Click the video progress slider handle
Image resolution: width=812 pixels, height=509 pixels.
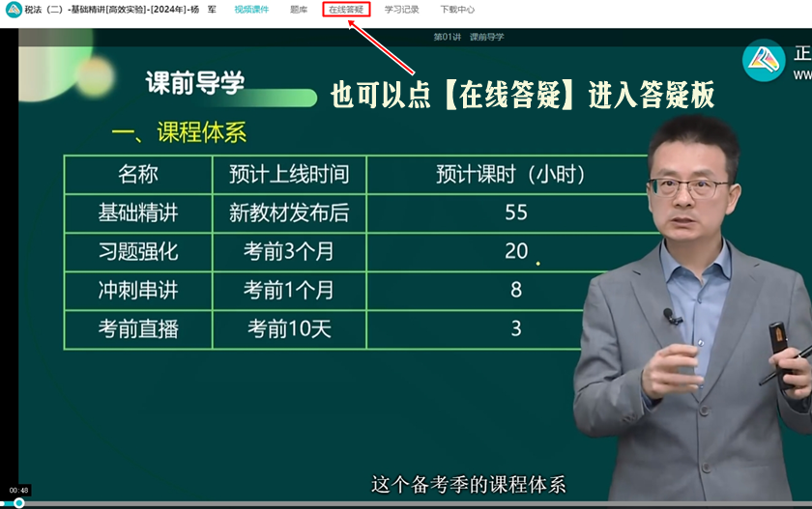[x=19, y=503]
